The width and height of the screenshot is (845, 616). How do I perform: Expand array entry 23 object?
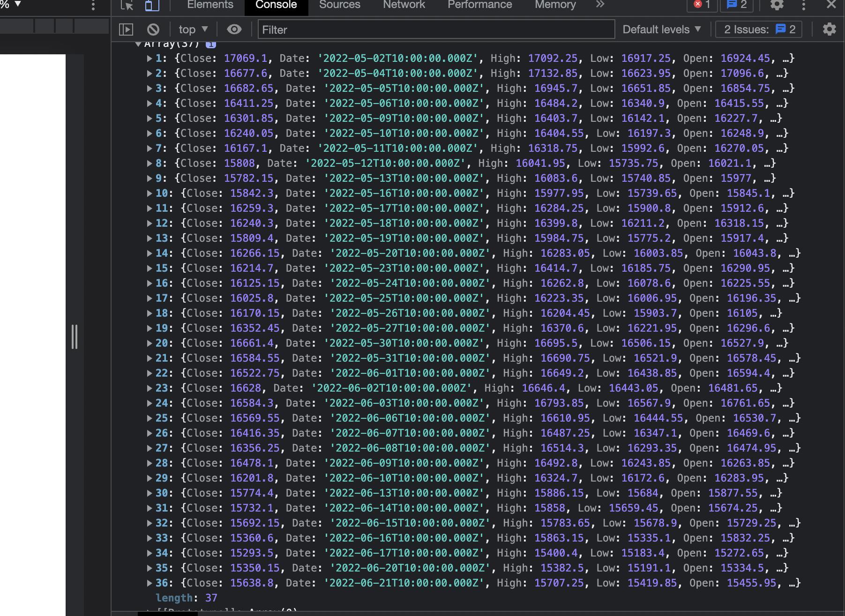click(150, 388)
